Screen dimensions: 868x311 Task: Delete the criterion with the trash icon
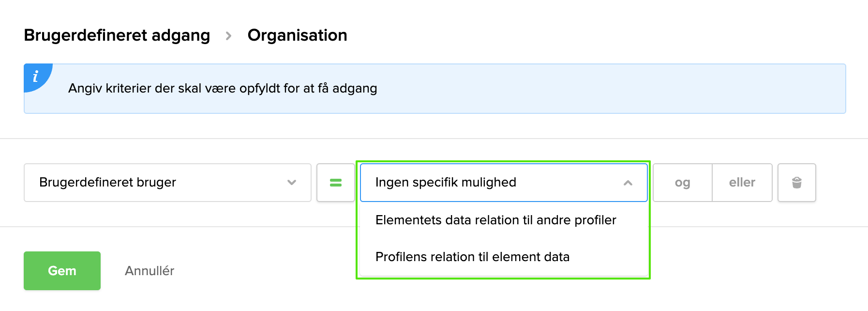pyautogui.click(x=796, y=183)
